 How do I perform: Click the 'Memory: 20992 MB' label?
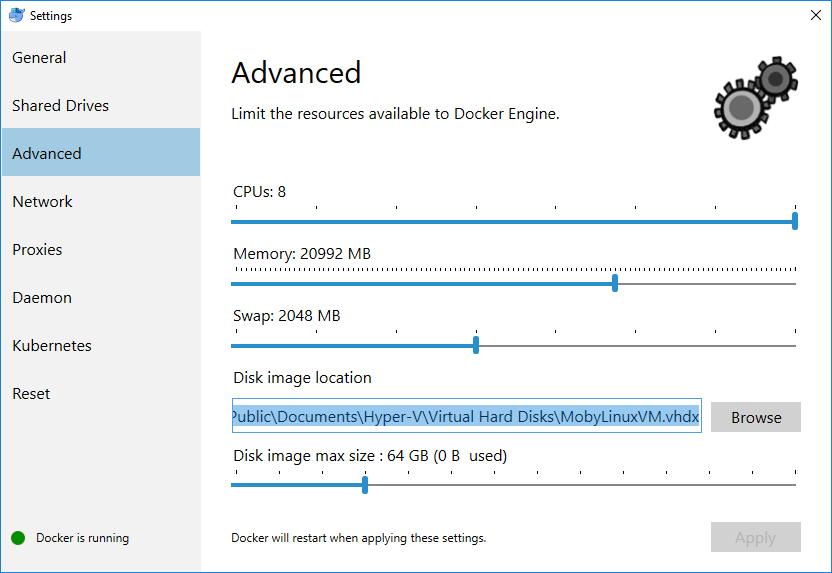[302, 254]
